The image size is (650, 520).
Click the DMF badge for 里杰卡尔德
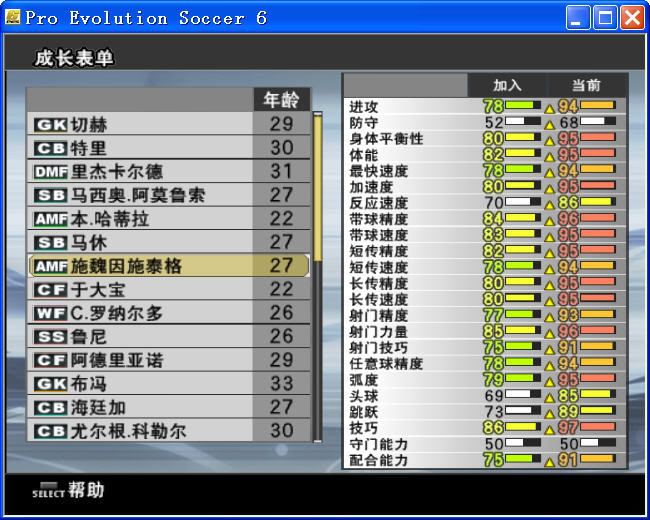click(50, 171)
